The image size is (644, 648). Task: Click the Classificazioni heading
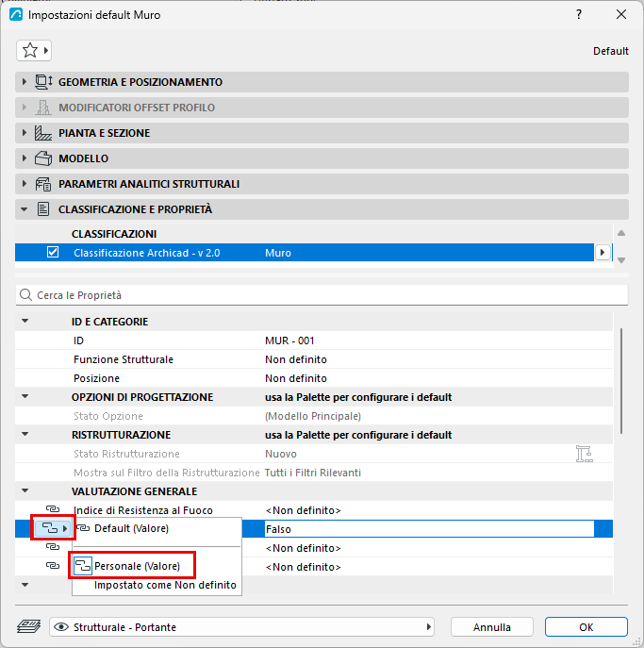pyautogui.click(x=114, y=234)
